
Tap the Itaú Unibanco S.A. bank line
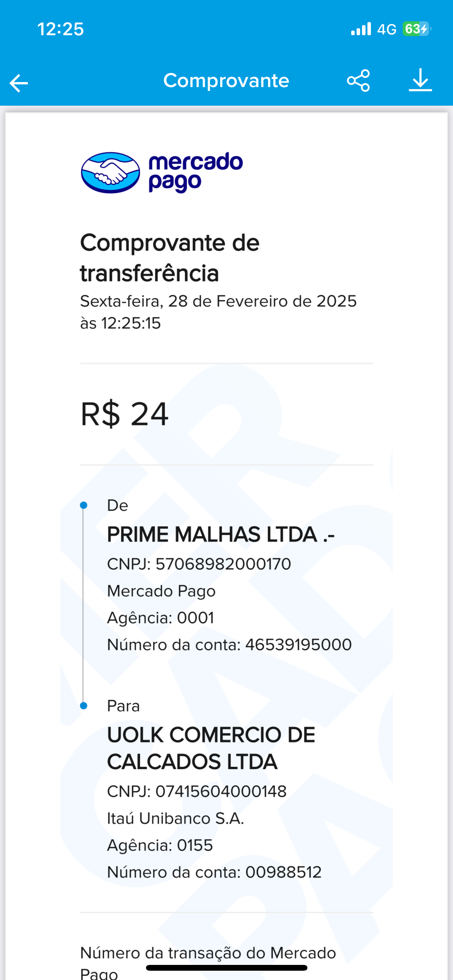click(x=175, y=819)
